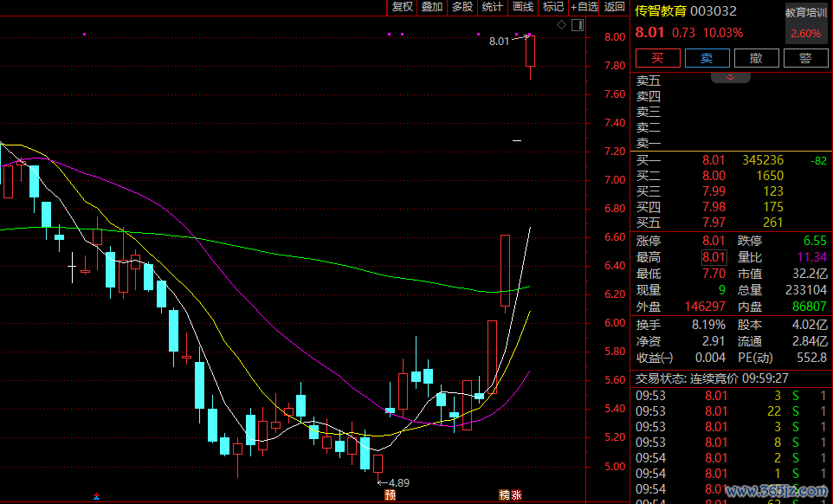
Task: Click the red 买 buy button
Action: (658, 58)
